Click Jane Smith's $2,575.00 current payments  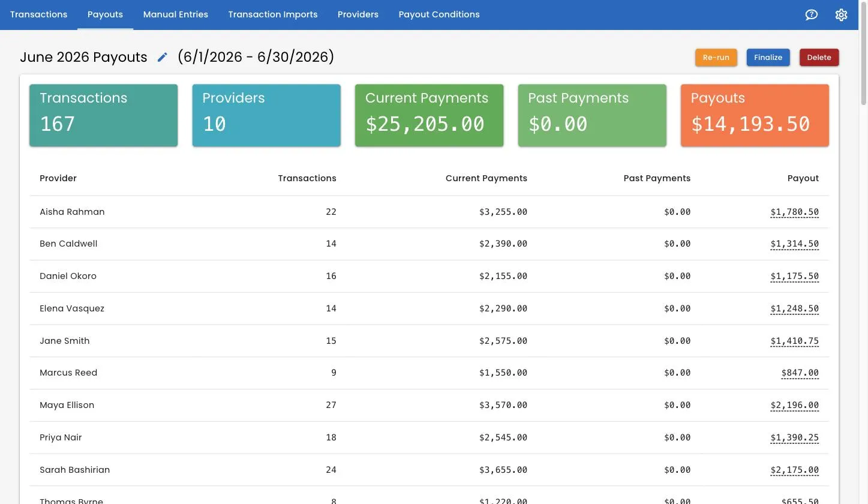pos(503,341)
